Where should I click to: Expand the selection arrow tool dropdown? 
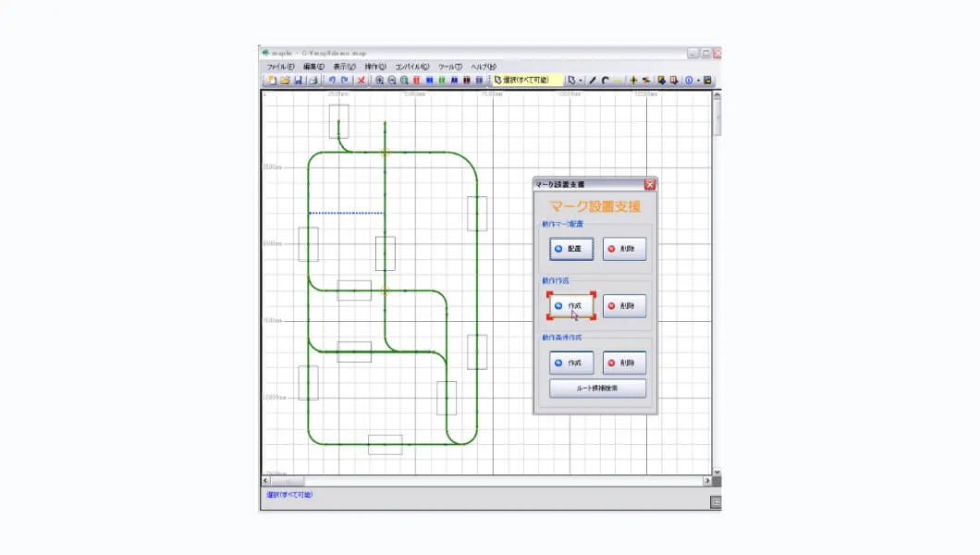point(581,80)
